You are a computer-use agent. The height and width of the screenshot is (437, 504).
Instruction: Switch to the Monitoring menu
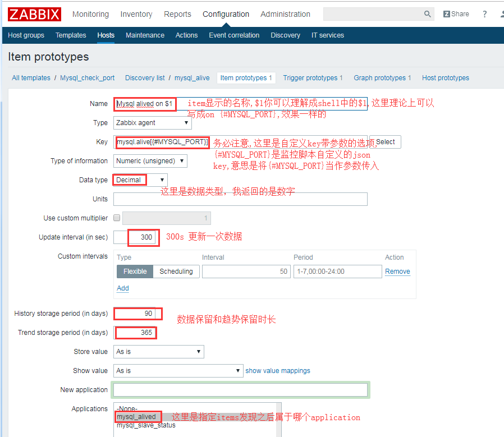[x=90, y=14]
